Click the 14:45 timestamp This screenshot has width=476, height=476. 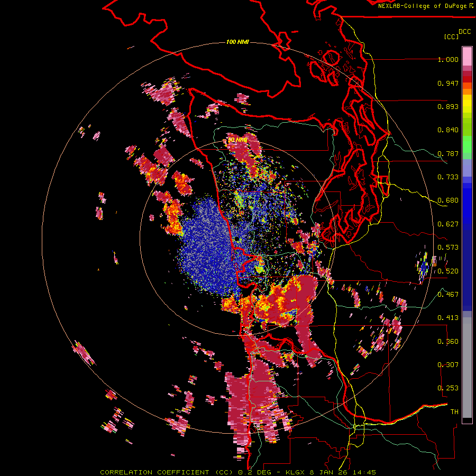click(x=365, y=472)
